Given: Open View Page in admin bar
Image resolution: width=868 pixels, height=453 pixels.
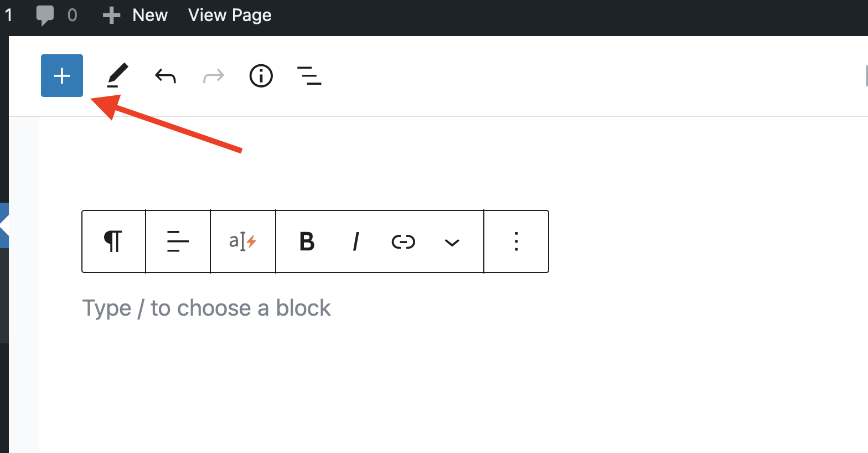Looking at the screenshot, I should [230, 15].
